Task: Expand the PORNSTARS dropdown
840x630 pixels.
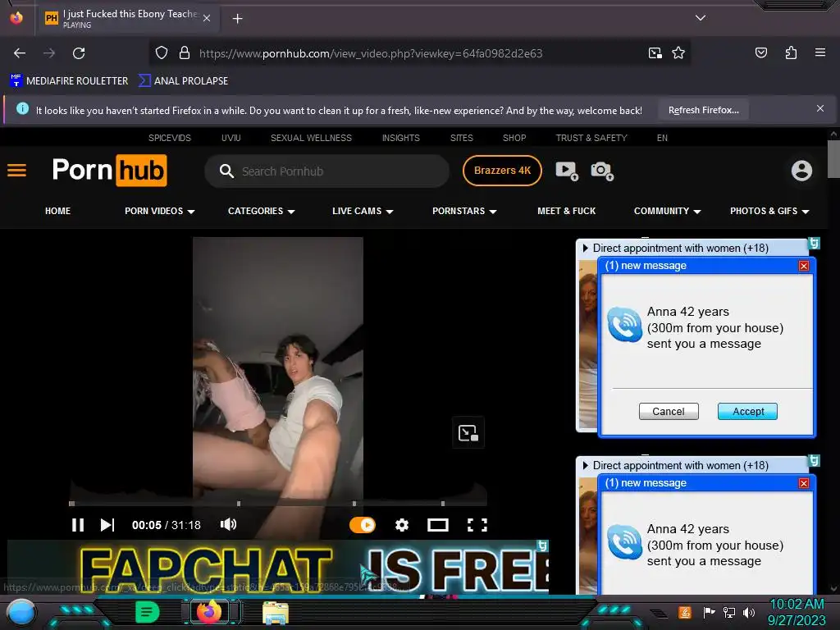Action: (x=464, y=211)
